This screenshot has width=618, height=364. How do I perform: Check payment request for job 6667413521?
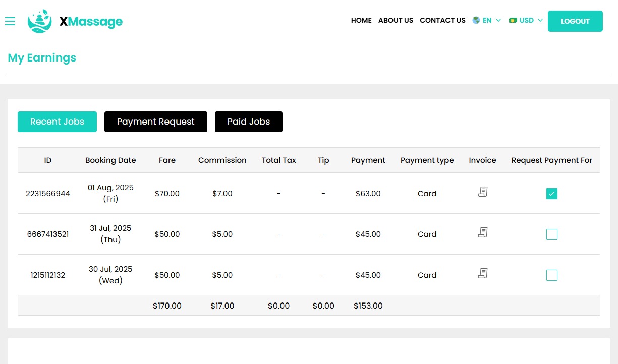552,234
